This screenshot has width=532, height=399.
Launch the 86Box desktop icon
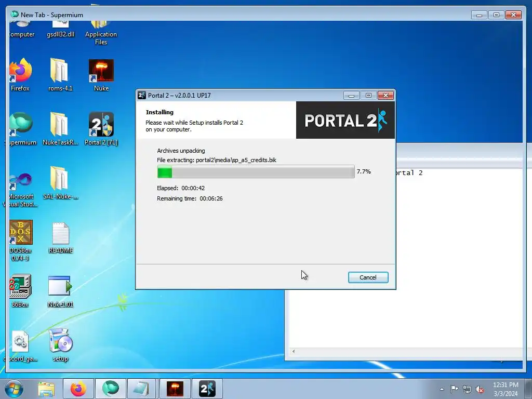(20, 291)
